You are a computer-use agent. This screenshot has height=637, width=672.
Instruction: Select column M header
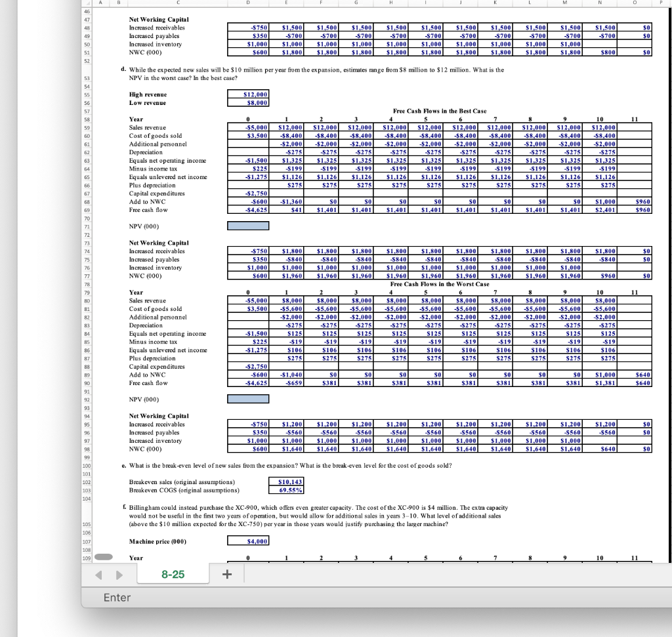point(565,3)
